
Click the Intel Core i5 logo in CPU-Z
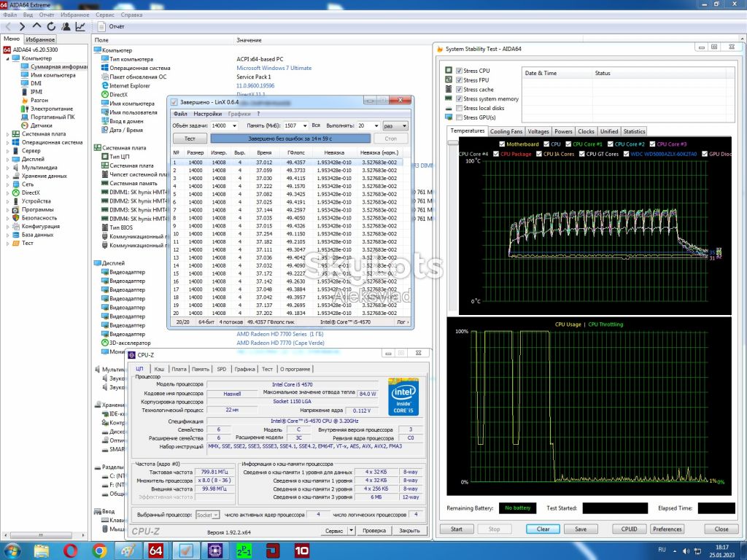[403, 397]
